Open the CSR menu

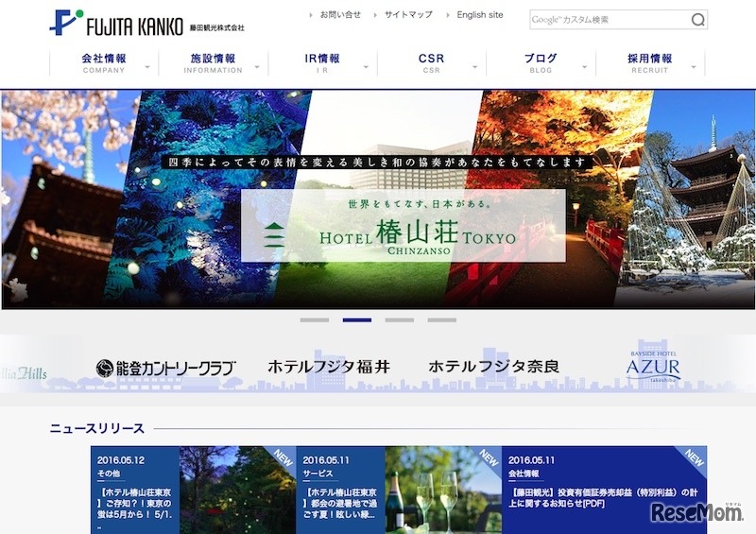click(431, 62)
